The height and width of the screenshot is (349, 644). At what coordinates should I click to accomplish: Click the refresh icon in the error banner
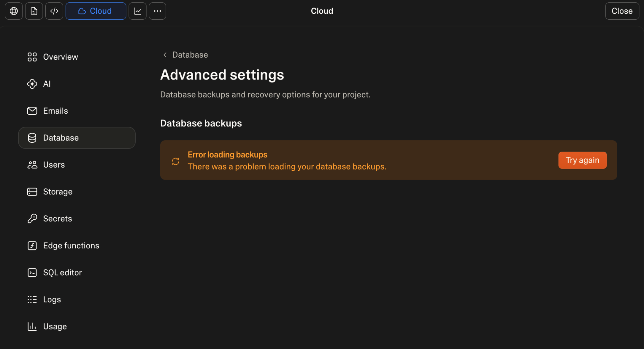coord(175,161)
